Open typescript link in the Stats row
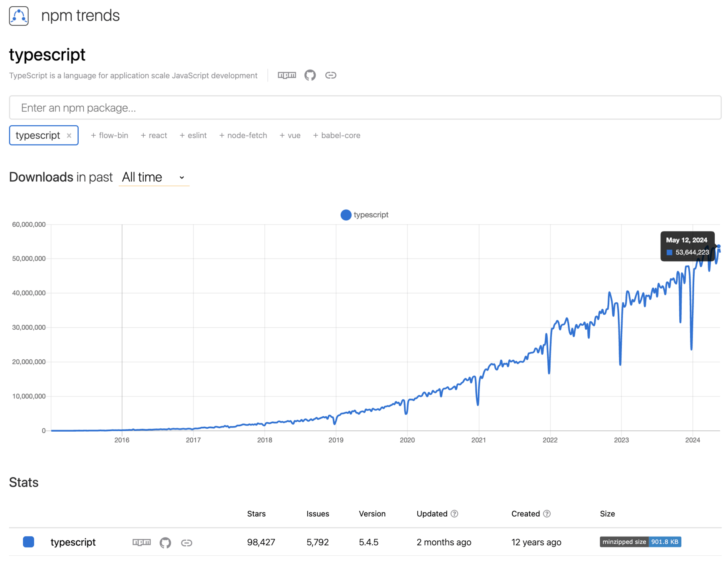The height and width of the screenshot is (562, 728). point(73,542)
